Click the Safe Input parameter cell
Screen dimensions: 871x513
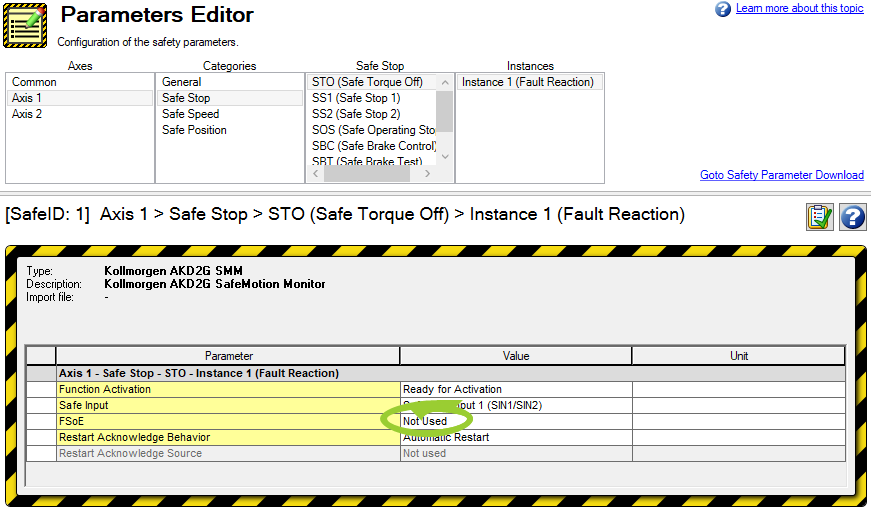point(228,405)
